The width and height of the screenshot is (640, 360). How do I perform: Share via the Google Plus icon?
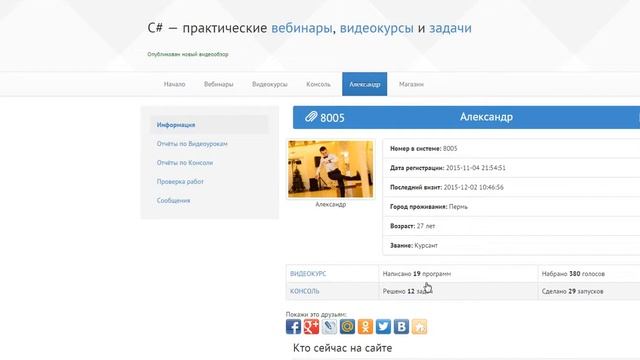pyautogui.click(x=311, y=327)
